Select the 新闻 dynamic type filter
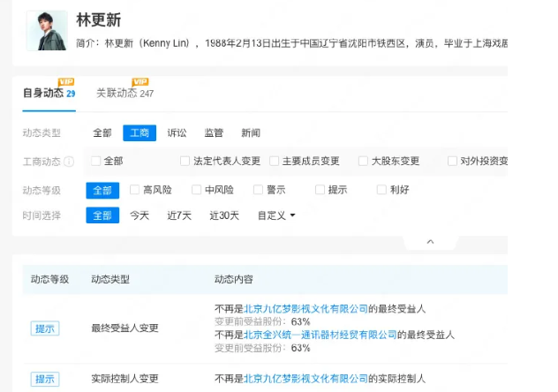This screenshot has height=392, width=558. click(x=251, y=133)
